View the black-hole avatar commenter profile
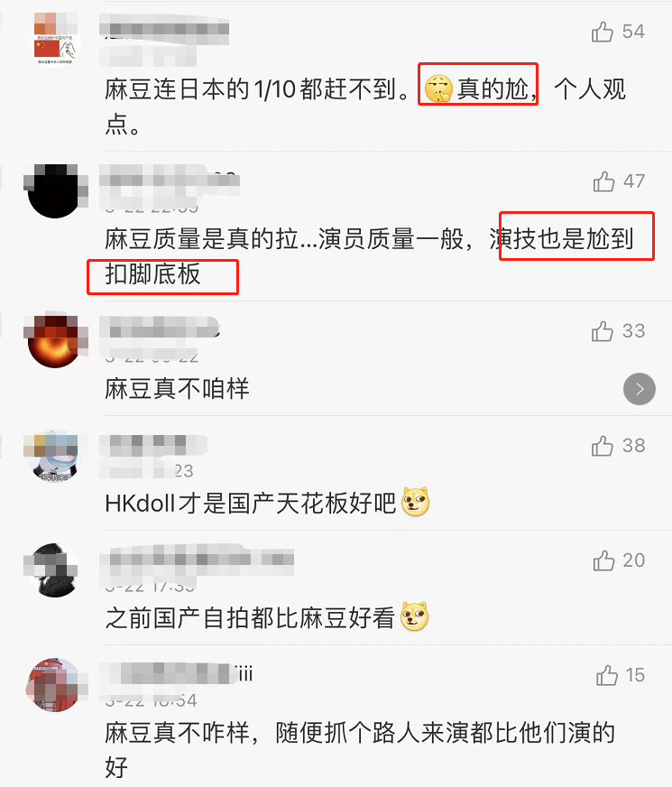 55,341
